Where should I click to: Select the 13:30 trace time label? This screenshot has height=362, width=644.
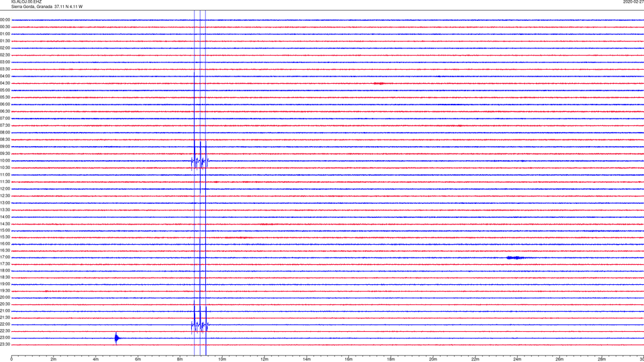pyautogui.click(x=5, y=210)
